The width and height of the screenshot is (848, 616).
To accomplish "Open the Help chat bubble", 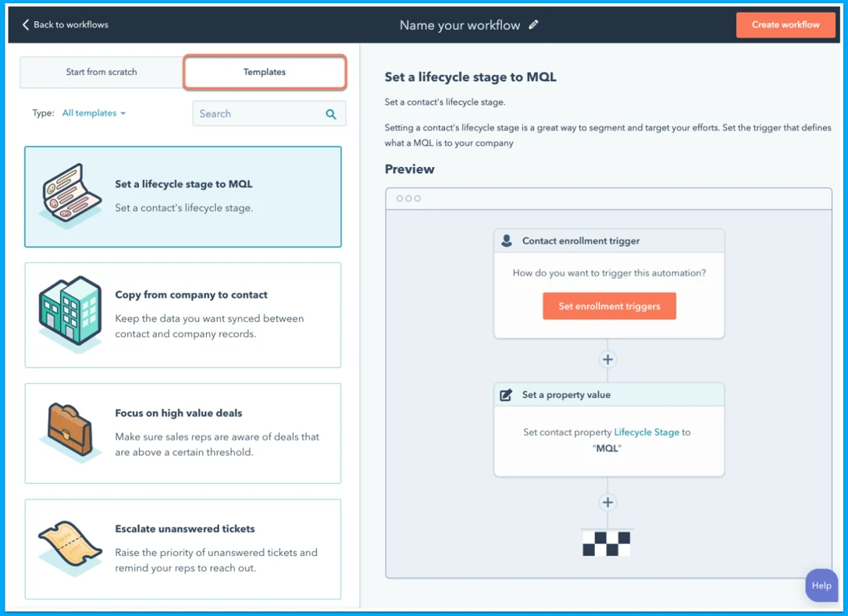I will [821, 585].
